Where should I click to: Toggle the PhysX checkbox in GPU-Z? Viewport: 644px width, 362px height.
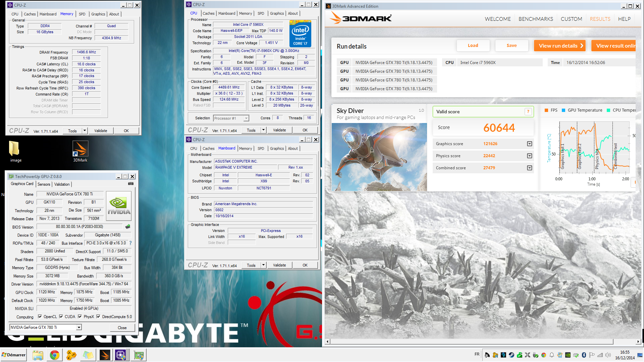tap(80, 316)
